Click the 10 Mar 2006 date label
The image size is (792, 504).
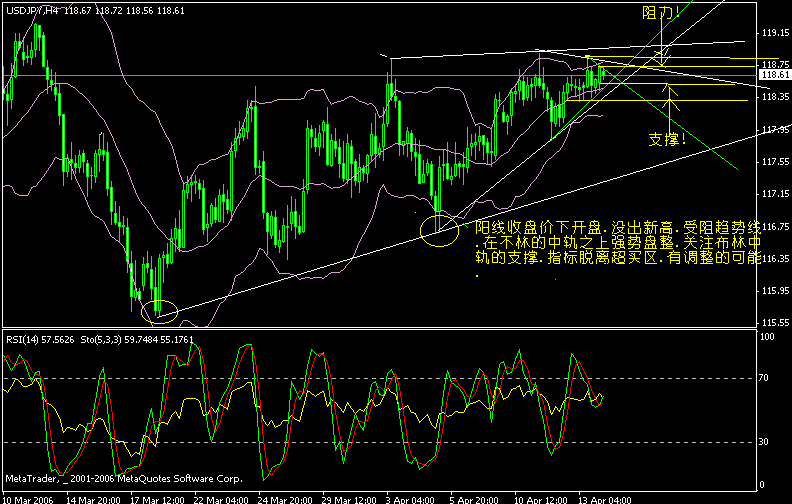pyautogui.click(x=28, y=499)
